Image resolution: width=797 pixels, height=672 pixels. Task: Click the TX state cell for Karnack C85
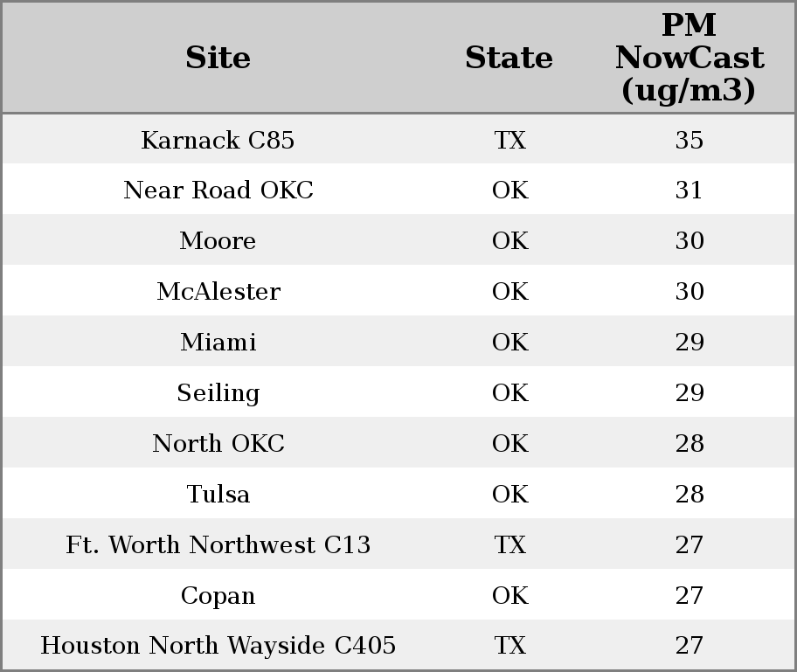pos(509,141)
